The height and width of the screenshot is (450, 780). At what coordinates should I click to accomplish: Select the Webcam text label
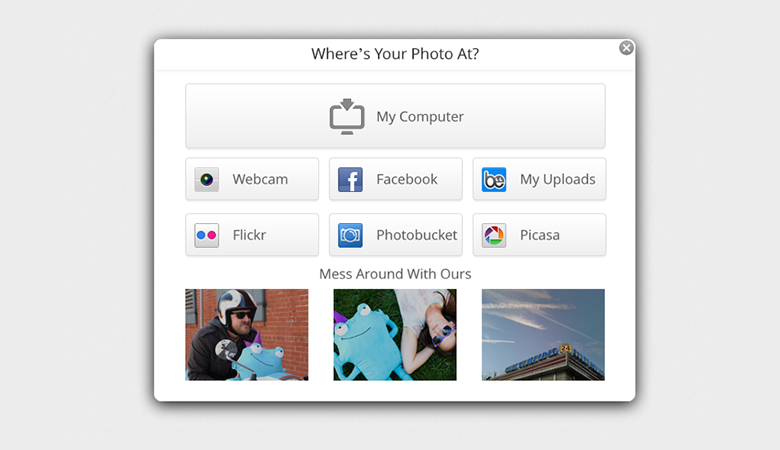click(x=260, y=179)
